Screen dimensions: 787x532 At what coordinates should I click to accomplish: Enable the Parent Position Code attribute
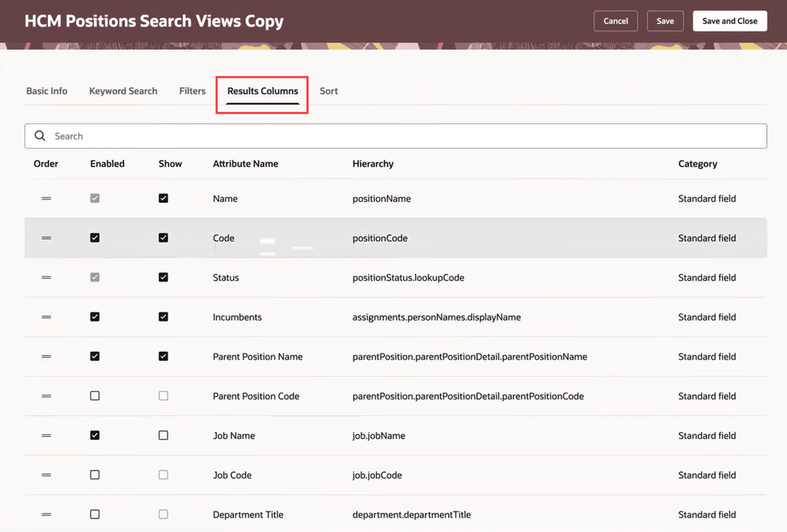tap(95, 395)
